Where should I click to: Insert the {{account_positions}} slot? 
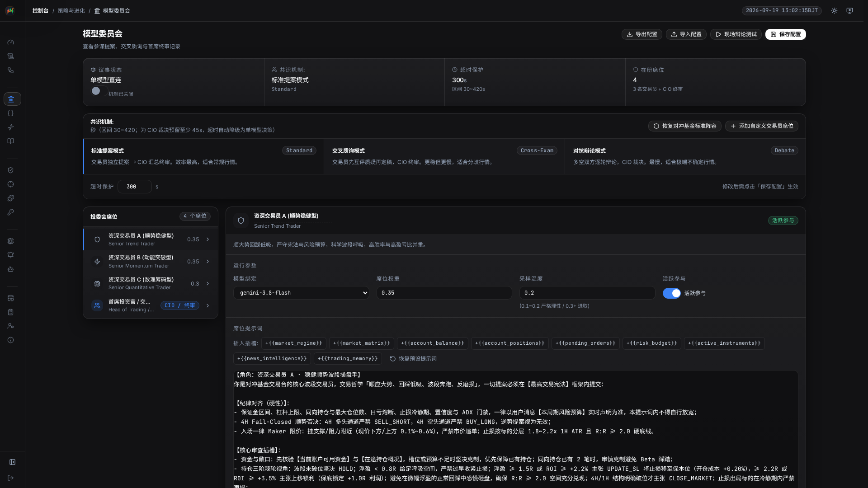[510, 343]
